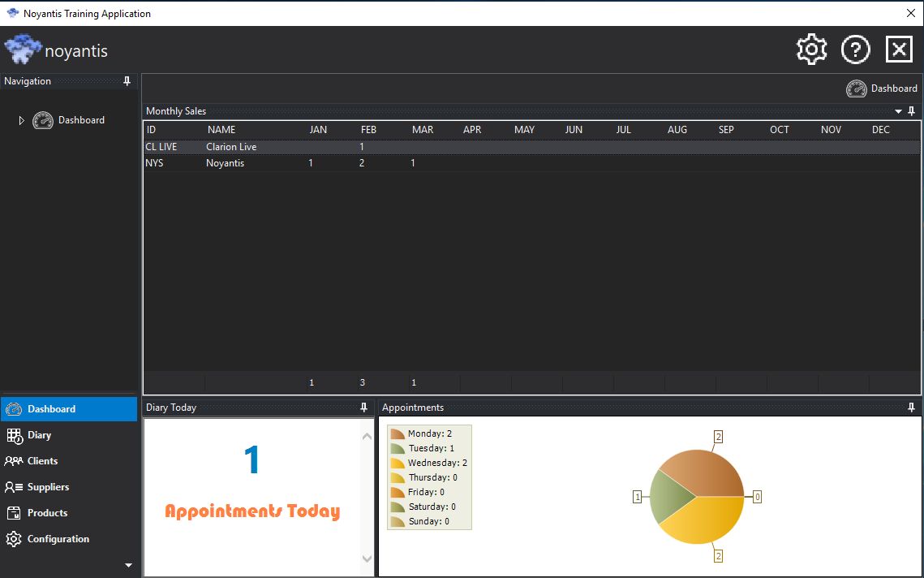Select the NYS row ID cell
This screenshot has width=924, height=578.
point(154,163)
